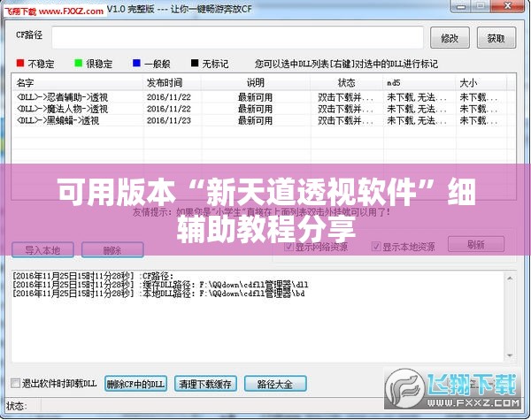The image size is (531, 420).
Task: Click the 状态 status bar label
Action: point(17,406)
